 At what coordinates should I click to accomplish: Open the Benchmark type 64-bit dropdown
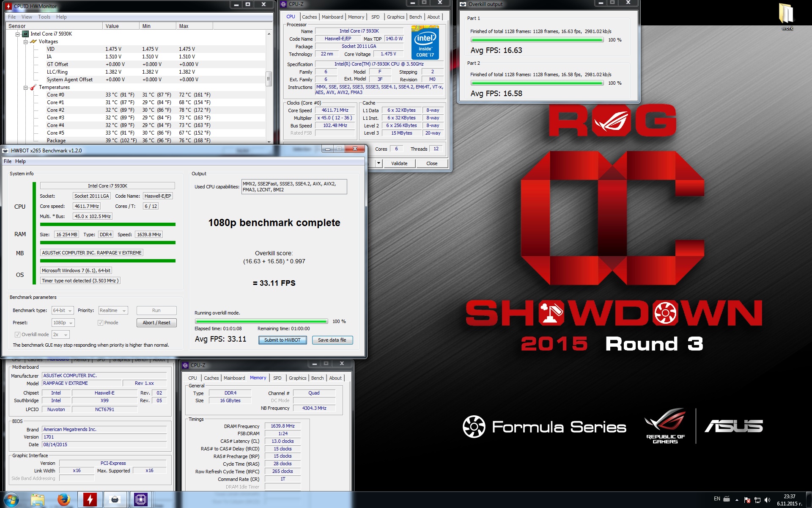pos(63,310)
